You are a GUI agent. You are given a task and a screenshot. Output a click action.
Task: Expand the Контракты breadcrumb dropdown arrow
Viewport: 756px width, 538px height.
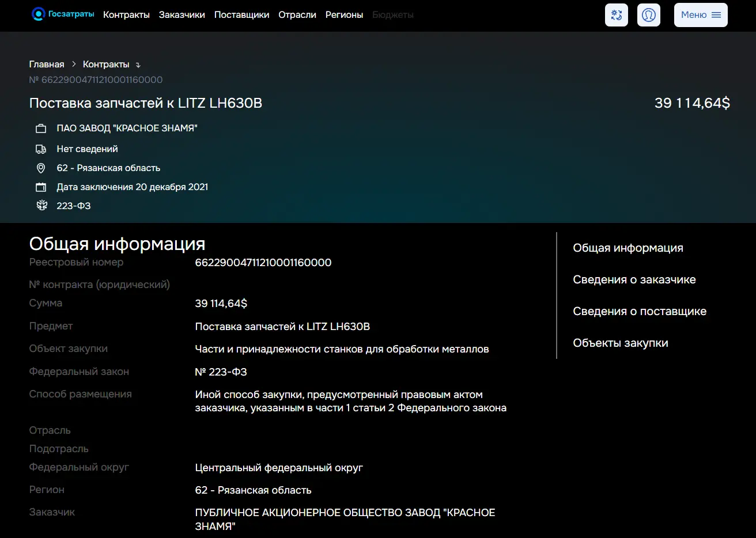tap(138, 65)
